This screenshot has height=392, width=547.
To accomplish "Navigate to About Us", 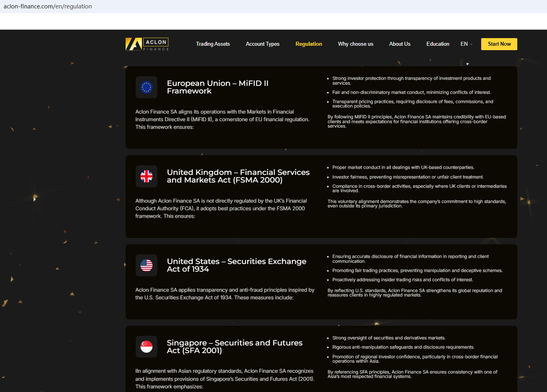I will coord(400,44).
